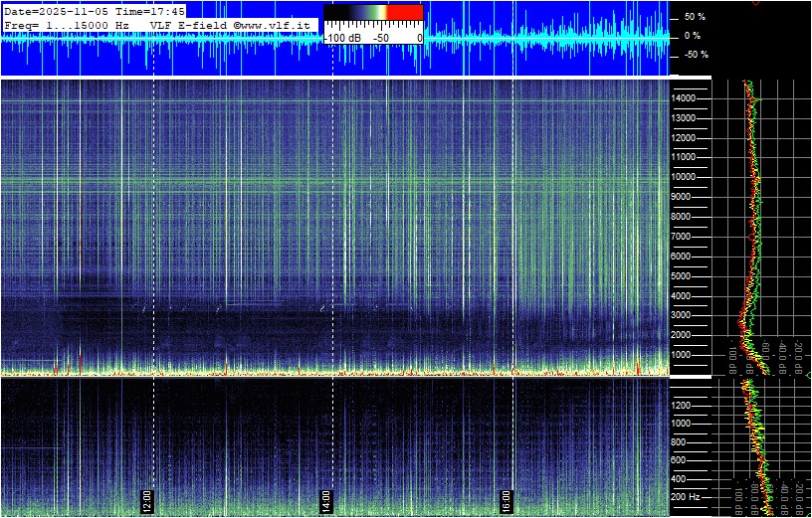Click the VLF E-field title text
The width and height of the screenshot is (812, 518).
click(188, 23)
